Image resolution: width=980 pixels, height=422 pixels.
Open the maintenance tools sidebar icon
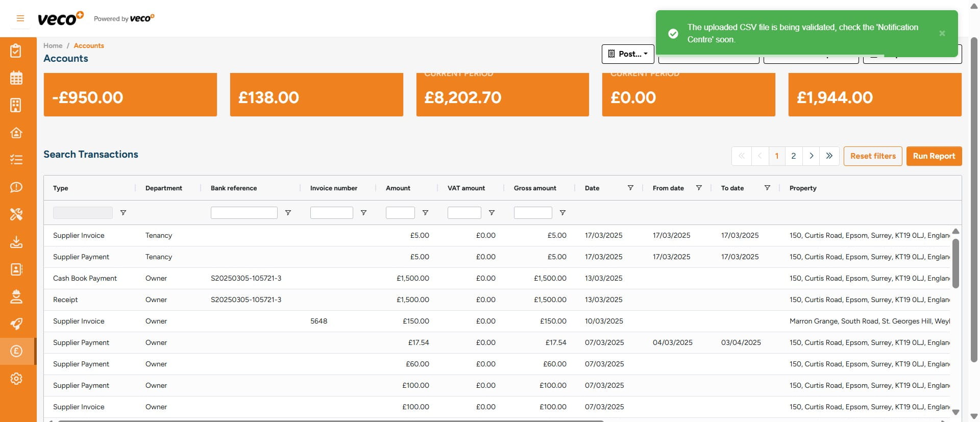(16, 214)
